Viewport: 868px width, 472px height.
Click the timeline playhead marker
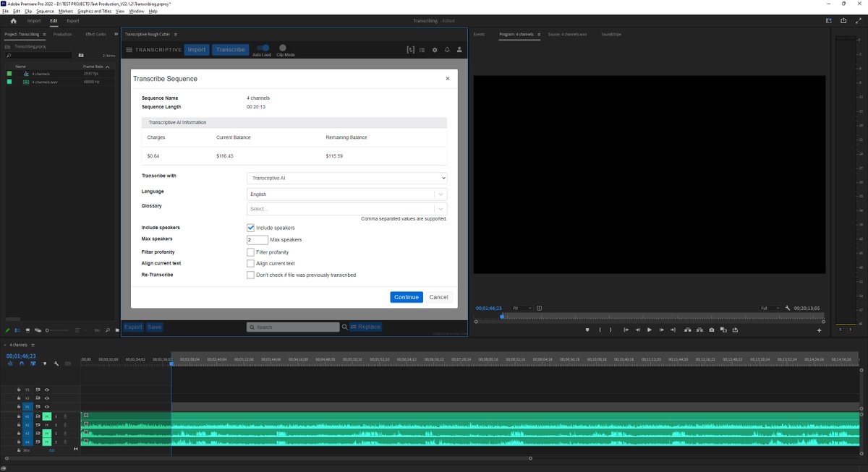[x=171, y=363]
